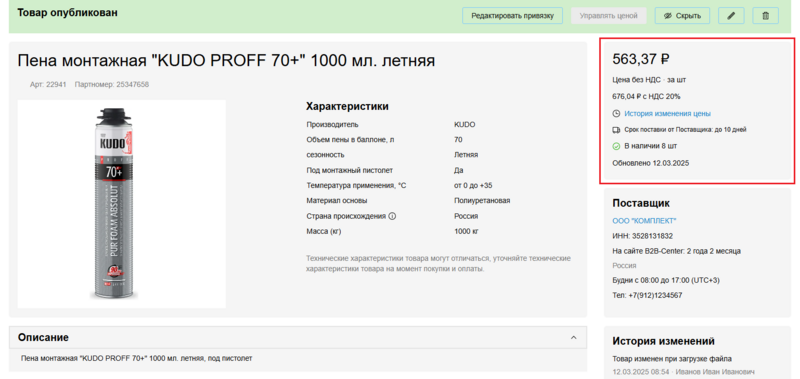Click Партномер: 25347658 text

(112, 85)
